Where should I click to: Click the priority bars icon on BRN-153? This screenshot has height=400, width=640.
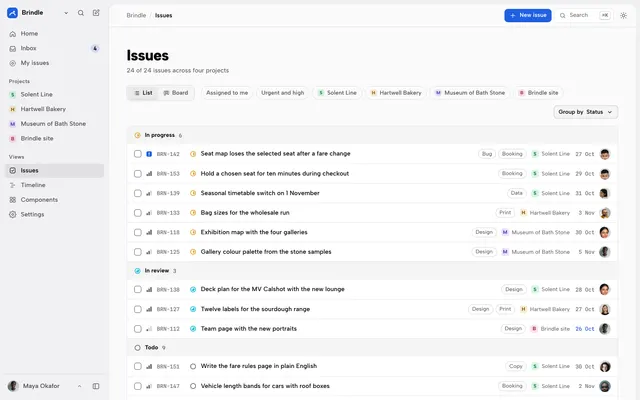click(149, 173)
